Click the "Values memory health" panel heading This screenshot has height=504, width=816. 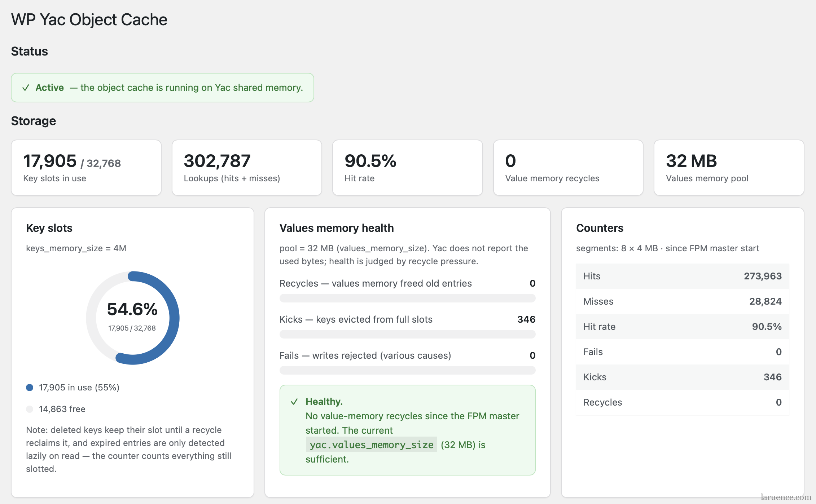[x=337, y=228]
